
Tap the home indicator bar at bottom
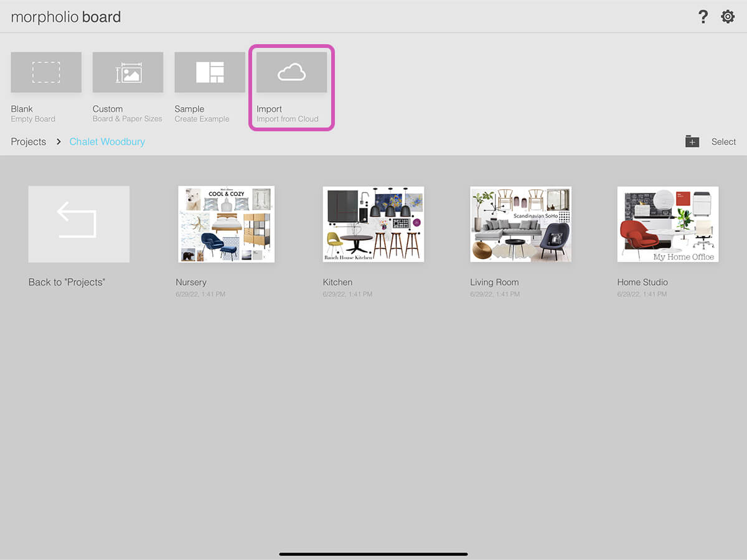click(374, 553)
